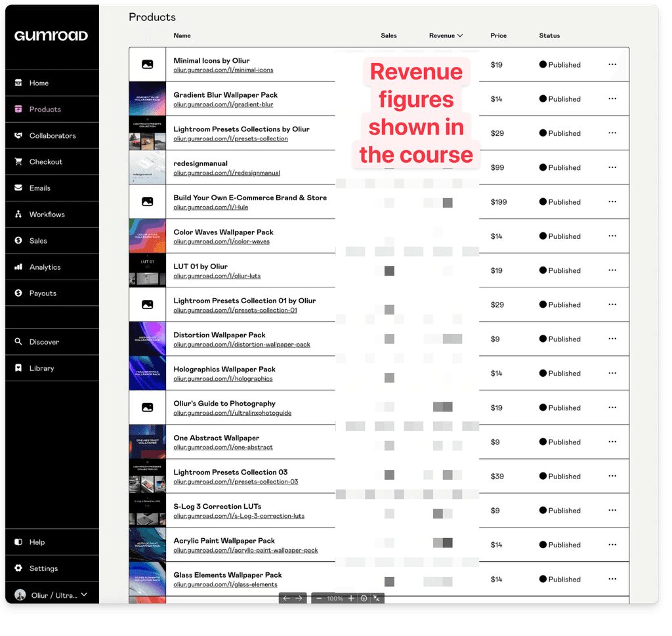Screen dimensions: 672x636
Task: Open Payouts in the sidebar
Action: pyautogui.click(x=52, y=293)
